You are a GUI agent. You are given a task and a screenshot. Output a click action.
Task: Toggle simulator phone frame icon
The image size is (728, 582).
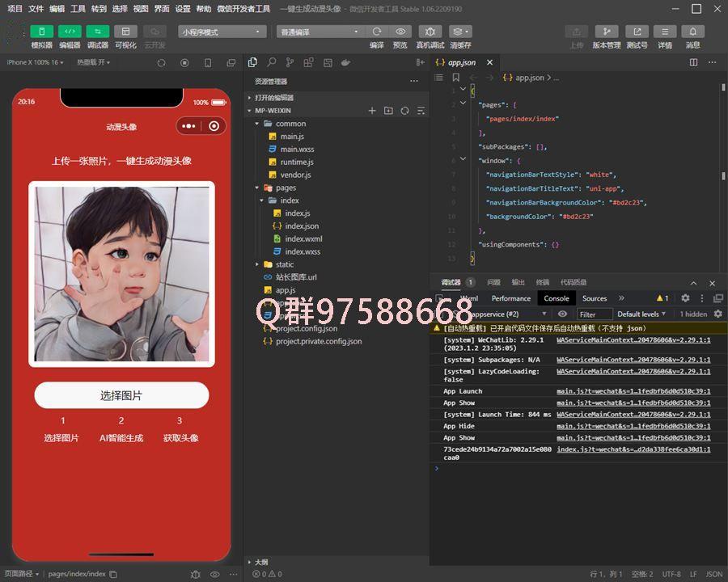[x=208, y=63]
